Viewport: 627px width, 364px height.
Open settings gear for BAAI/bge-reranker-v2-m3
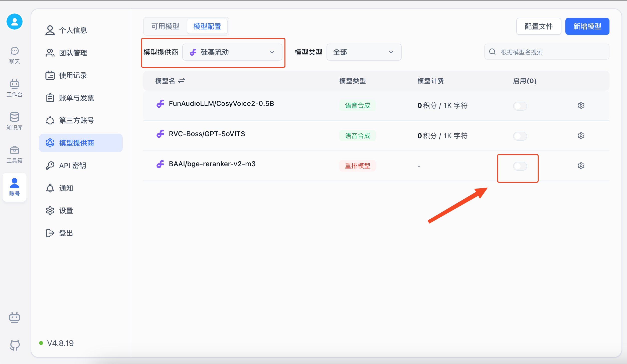click(581, 166)
